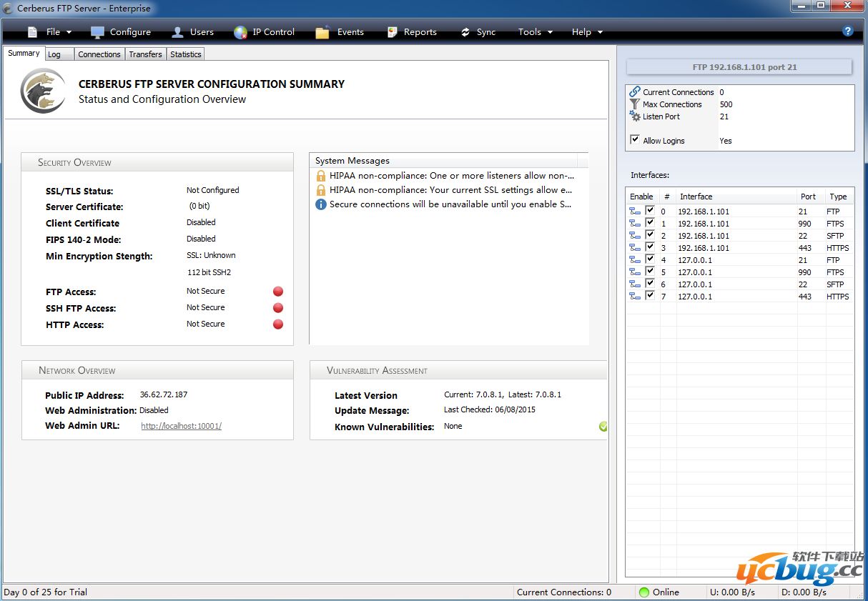Click the Cerberus three-headed dog logo
This screenshot has width=868, height=601.
[x=43, y=91]
